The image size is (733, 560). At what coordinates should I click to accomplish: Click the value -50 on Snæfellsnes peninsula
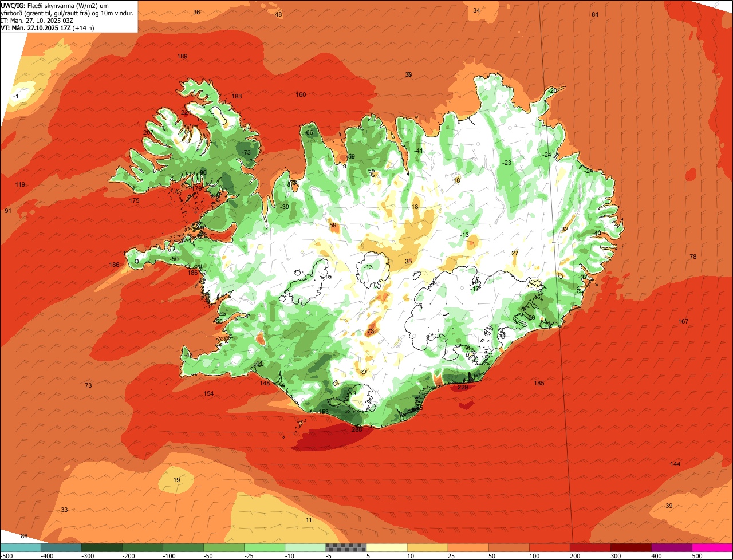[174, 259]
